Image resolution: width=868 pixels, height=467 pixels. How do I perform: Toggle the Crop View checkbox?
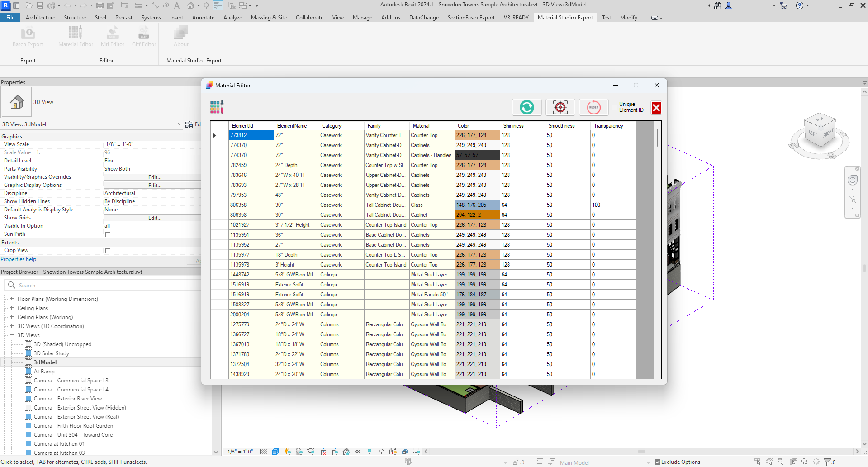click(x=108, y=251)
